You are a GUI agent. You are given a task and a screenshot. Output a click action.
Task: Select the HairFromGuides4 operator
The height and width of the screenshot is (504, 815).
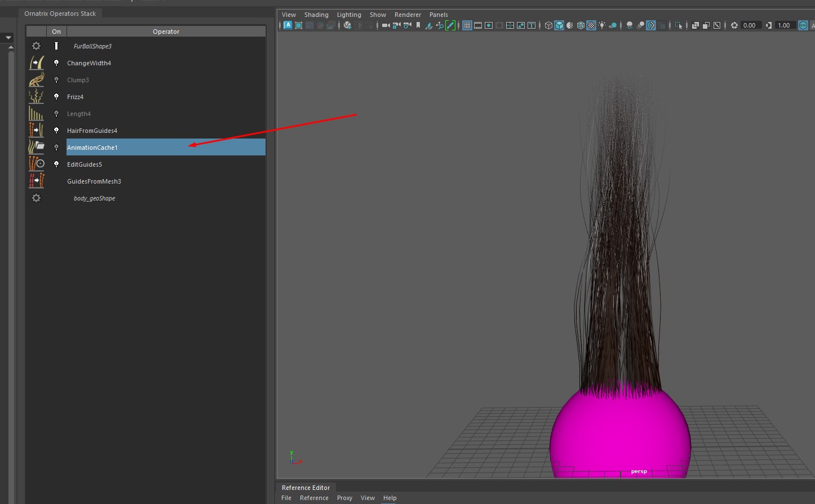click(x=92, y=131)
